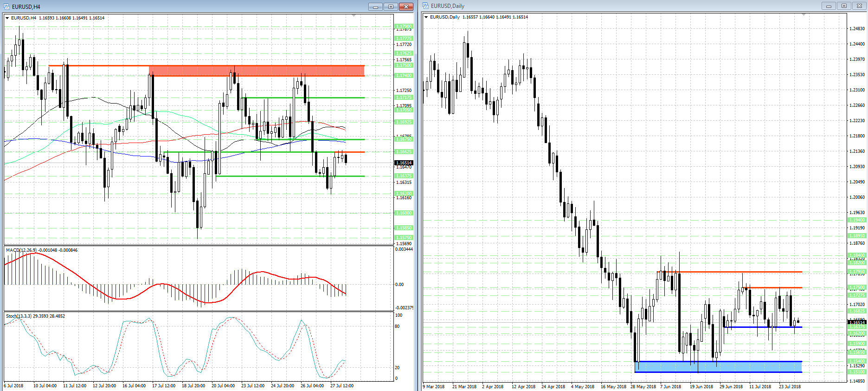
Task: Expand the triangle beside the EURUSD,H4 chart label
Action: click(7, 18)
